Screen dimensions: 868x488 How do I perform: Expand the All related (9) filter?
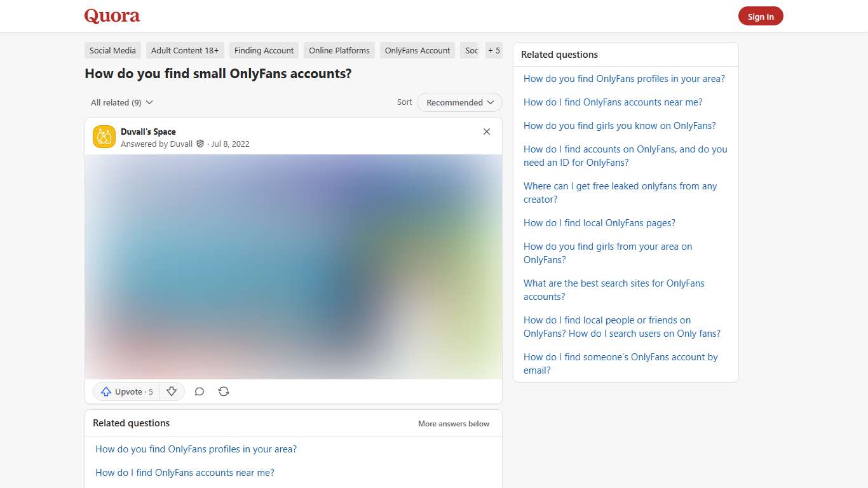(x=121, y=102)
